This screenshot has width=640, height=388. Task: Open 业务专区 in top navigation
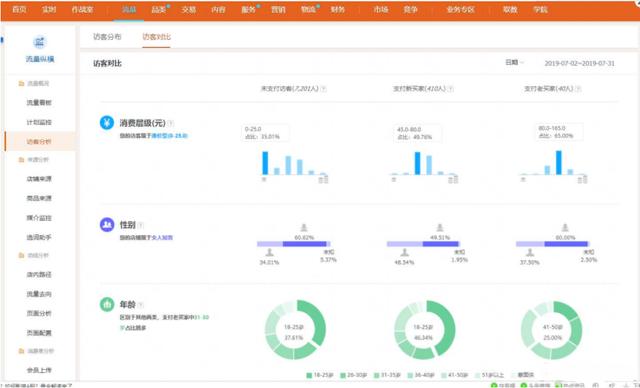click(460, 9)
